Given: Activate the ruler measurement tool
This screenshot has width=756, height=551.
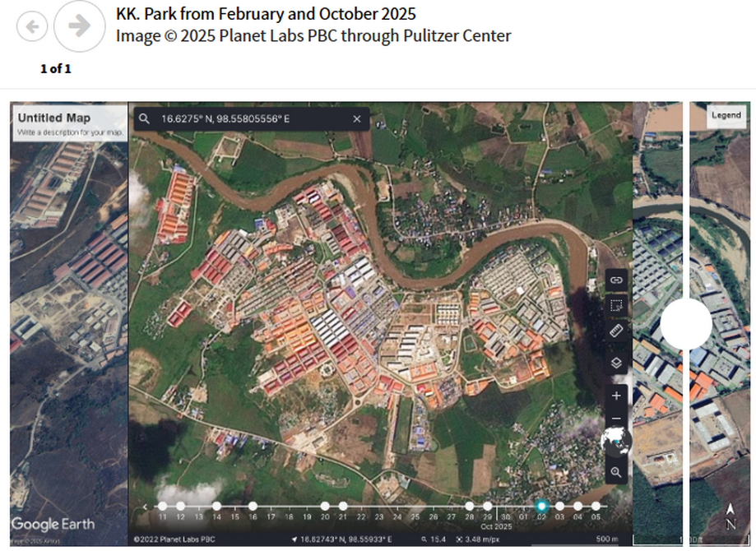Looking at the screenshot, I should pyautogui.click(x=616, y=331).
